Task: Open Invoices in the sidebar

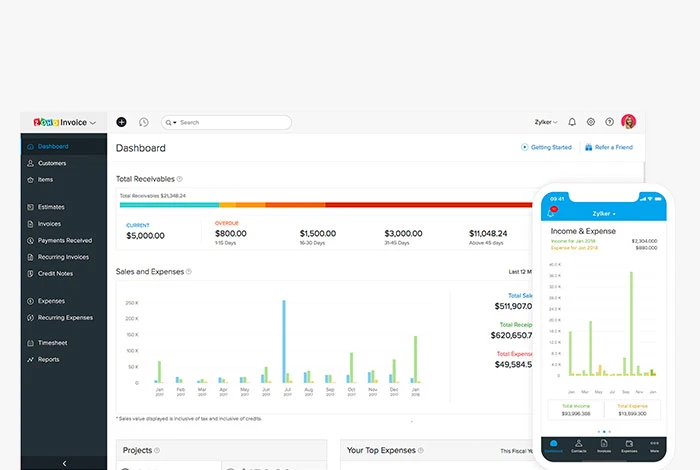Action: pyautogui.click(x=64, y=224)
